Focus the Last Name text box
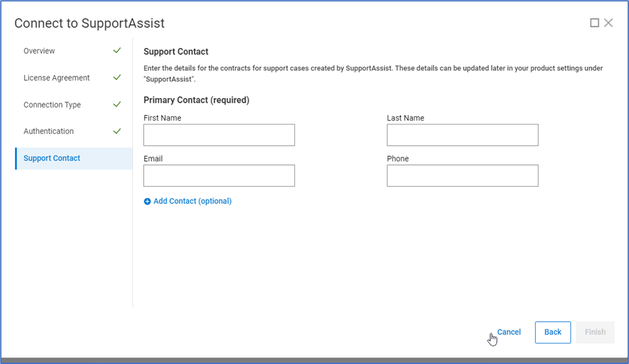629x364 pixels. pos(463,135)
